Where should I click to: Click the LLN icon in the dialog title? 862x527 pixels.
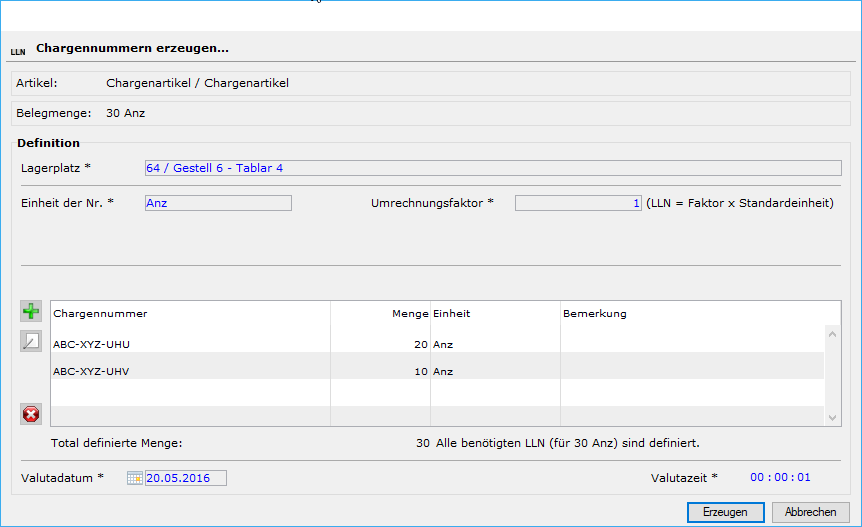pos(18,49)
